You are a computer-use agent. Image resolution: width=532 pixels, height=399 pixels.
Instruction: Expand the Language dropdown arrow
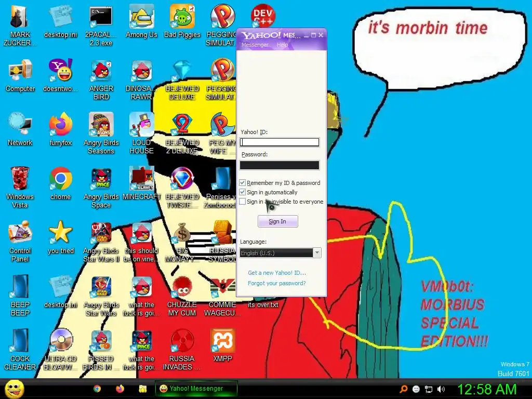(x=317, y=253)
